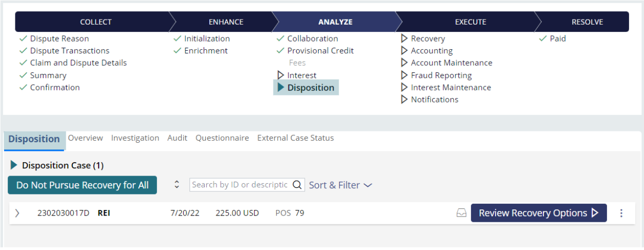Click the arrow icon beside Notifications step
The height and width of the screenshot is (250, 644).
[x=404, y=100]
